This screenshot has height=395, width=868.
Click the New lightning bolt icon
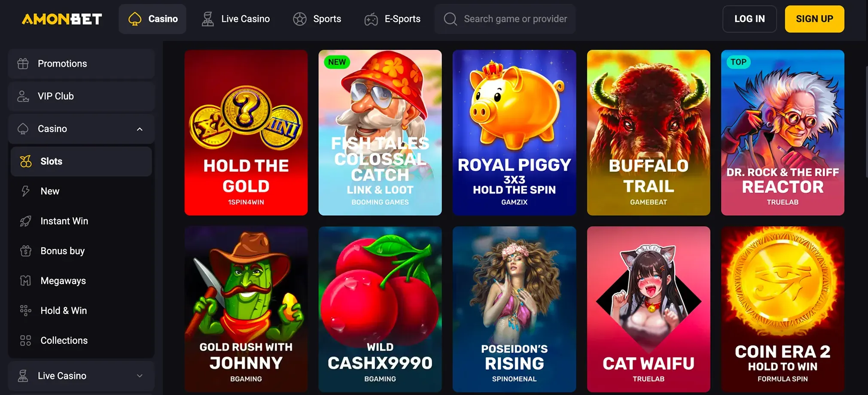pyautogui.click(x=26, y=191)
